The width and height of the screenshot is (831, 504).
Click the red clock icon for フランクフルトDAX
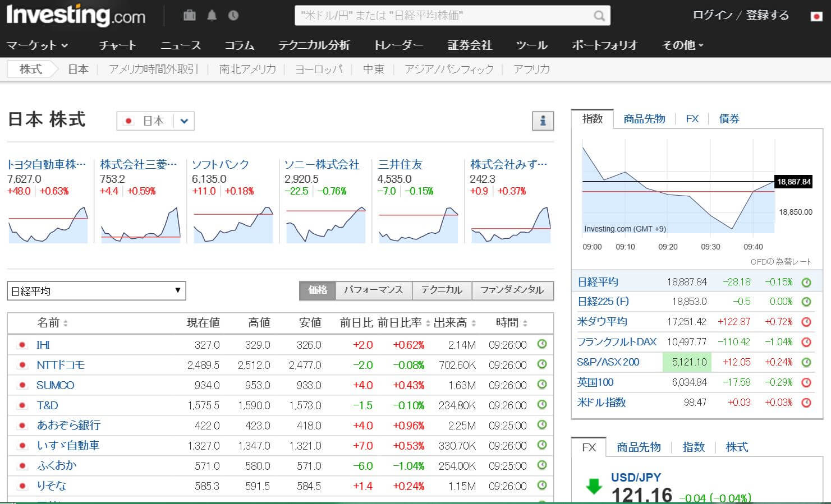tap(806, 342)
